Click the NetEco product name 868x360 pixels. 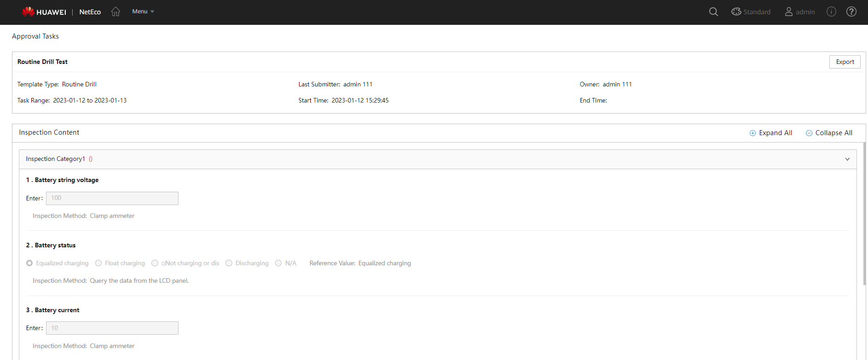[90, 12]
